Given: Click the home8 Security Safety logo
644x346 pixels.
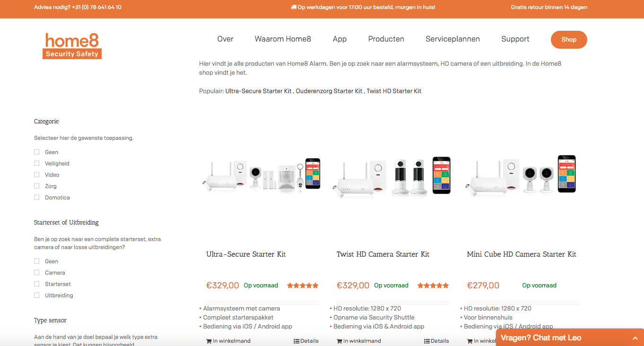Looking at the screenshot, I should click(72, 46).
